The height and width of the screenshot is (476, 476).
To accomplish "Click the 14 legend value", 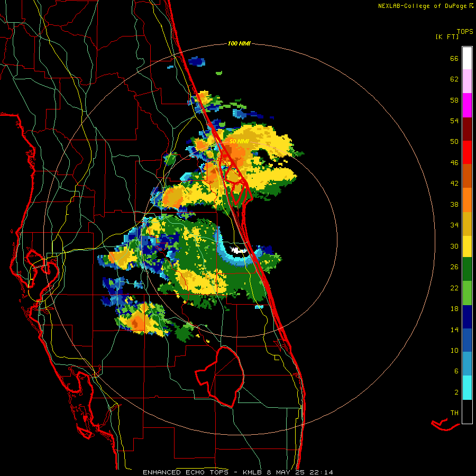I will tap(454, 329).
